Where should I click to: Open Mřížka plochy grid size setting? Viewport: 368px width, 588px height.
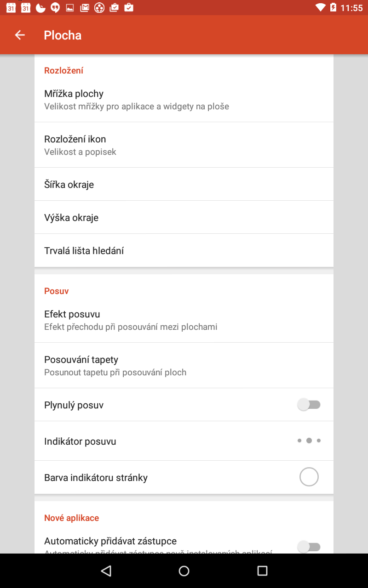pyautogui.click(x=184, y=99)
